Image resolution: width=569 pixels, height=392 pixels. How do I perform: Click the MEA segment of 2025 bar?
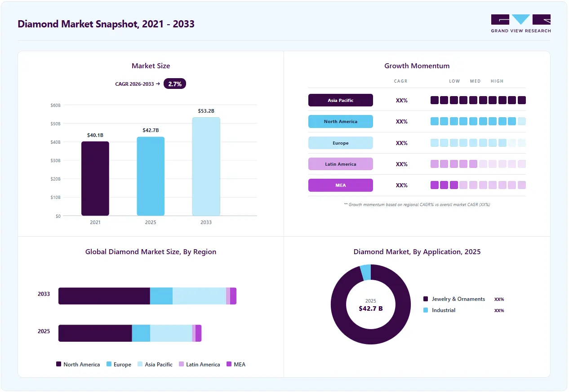pyautogui.click(x=199, y=333)
